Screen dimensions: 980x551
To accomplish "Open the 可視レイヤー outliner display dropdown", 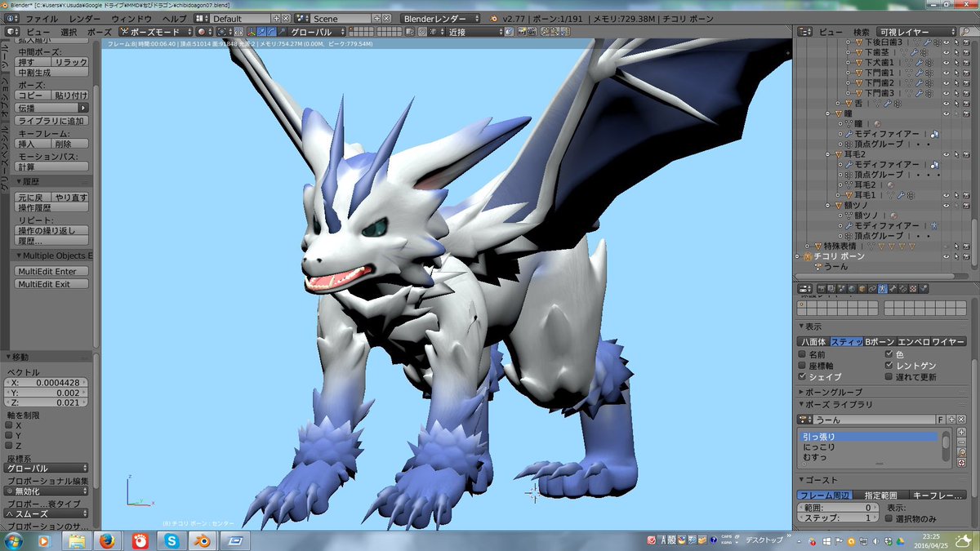I will click(917, 32).
